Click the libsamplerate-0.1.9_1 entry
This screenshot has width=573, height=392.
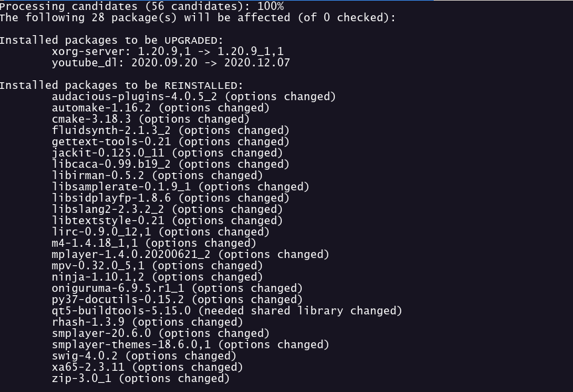click(x=180, y=186)
